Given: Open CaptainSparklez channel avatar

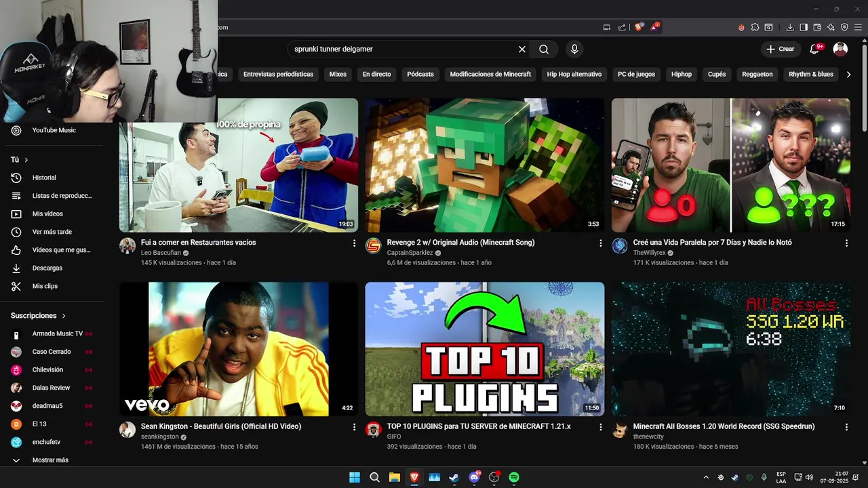Looking at the screenshot, I should click(373, 246).
